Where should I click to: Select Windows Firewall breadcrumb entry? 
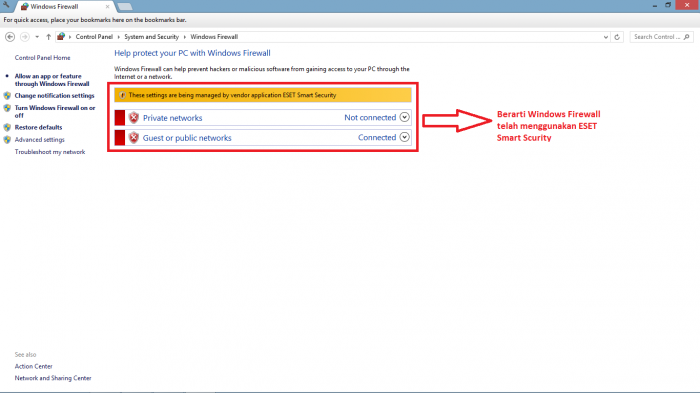point(214,37)
